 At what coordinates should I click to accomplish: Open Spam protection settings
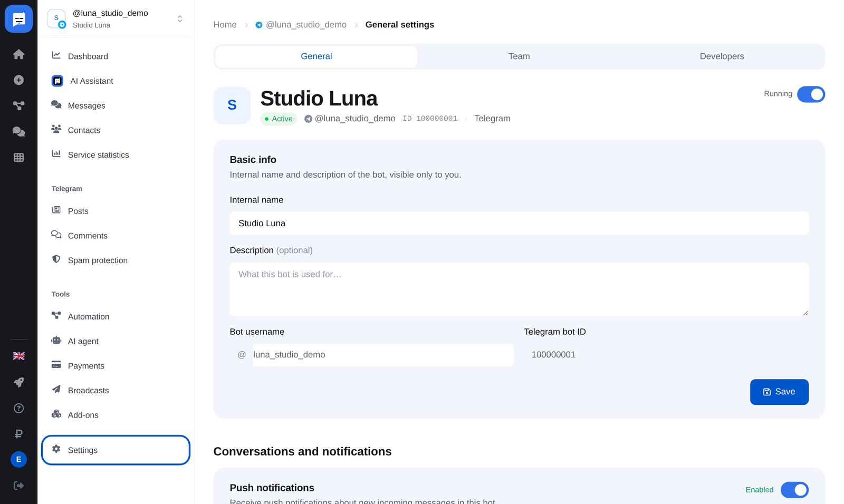click(116, 260)
